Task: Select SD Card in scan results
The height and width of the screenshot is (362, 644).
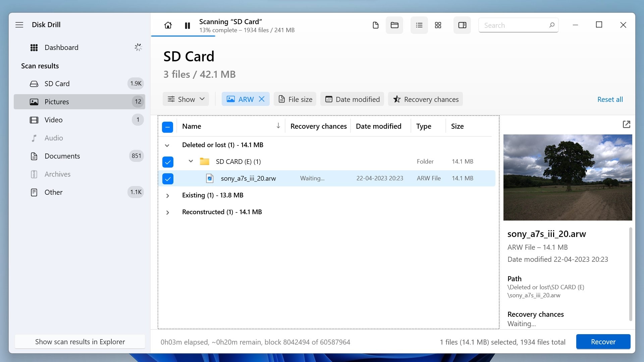Action: pos(79,83)
